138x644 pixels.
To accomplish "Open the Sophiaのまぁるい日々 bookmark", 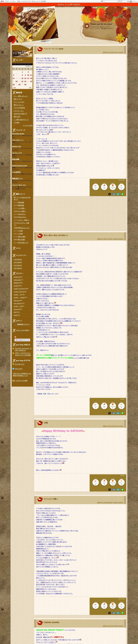I will click(20, 166).
